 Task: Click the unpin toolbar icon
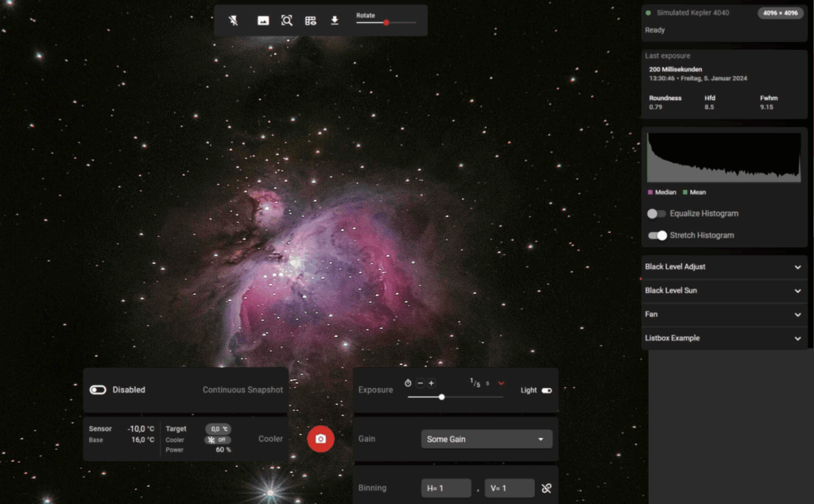click(234, 21)
